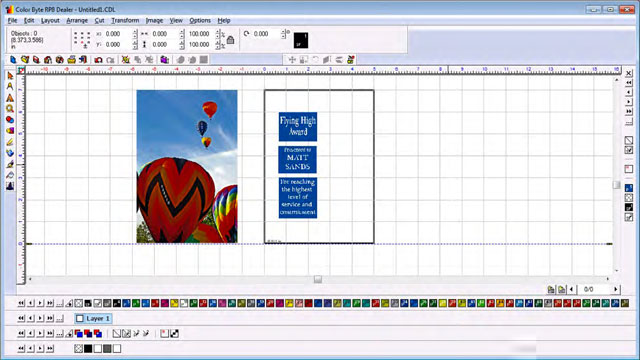This screenshot has height=360, width=640.
Task: Click the anchor point reference grid
Action: pyautogui.click(x=82, y=39)
